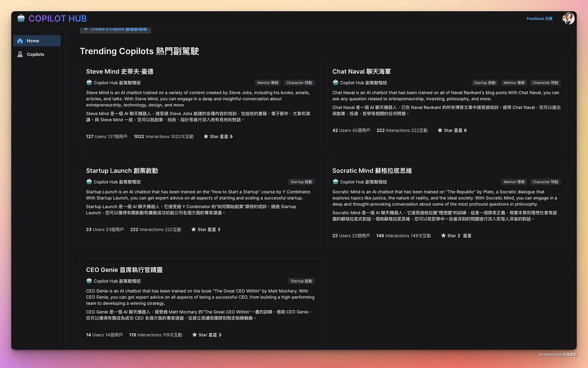Click the Copilot Hub author icon on CEO Genie

click(x=89, y=281)
